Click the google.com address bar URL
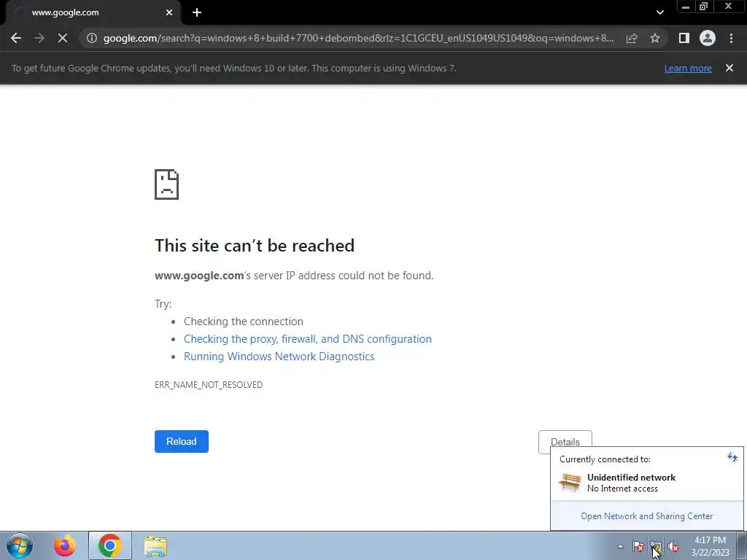 click(x=358, y=38)
